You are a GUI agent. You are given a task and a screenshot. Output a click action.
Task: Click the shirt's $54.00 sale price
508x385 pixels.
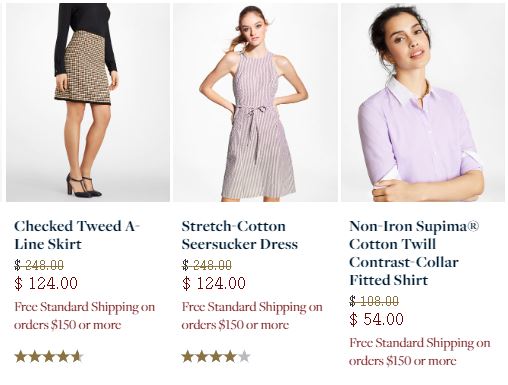tap(376, 319)
